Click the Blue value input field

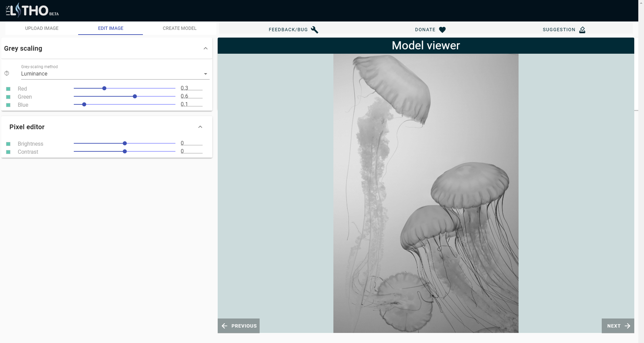191,104
